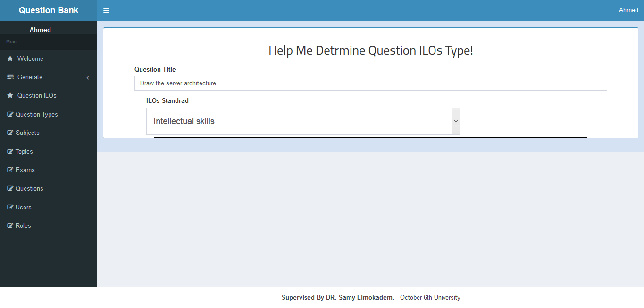Viewport: 644px width, 308px height.
Task: Click the edit icon beside Users
Action: tap(10, 207)
